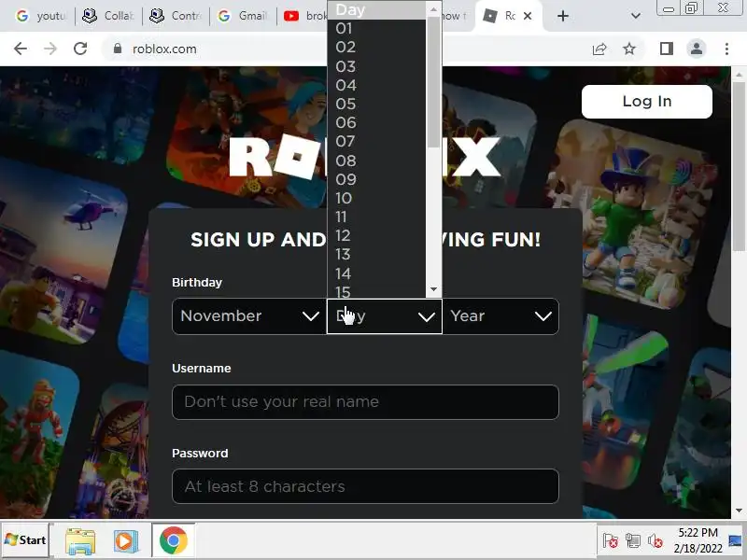Open Windows Explorer from taskbar

coord(80,541)
